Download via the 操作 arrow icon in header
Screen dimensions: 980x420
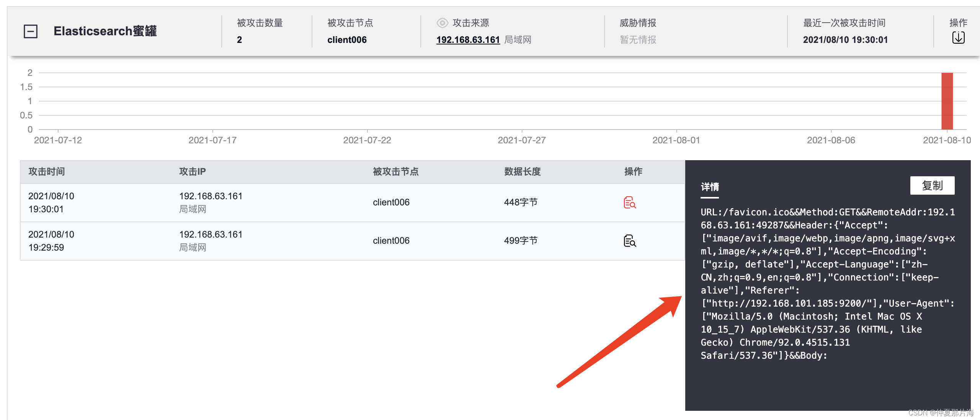(958, 38)
